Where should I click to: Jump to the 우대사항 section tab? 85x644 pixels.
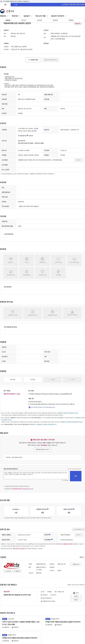[39, 20]
